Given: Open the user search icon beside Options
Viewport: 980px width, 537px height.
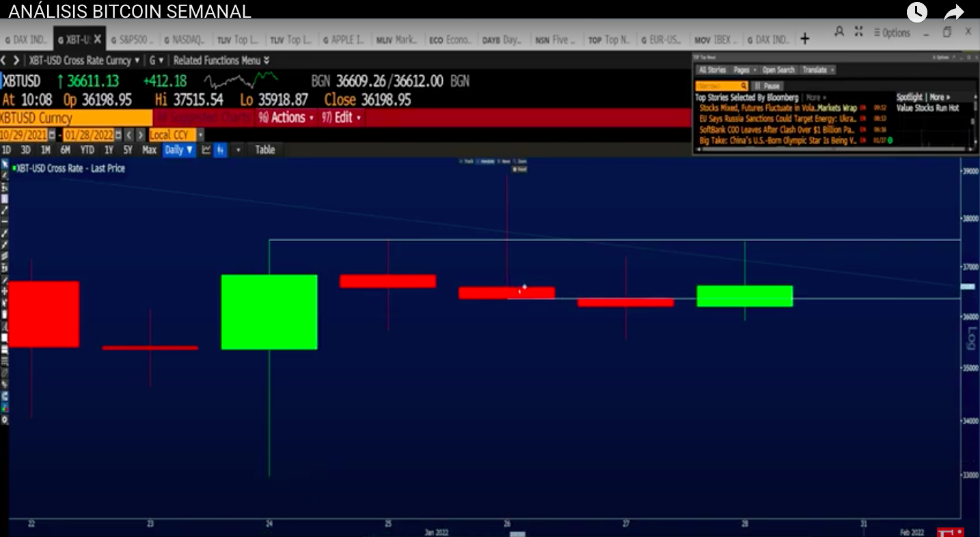Looking at the screenshot, I should point(839,31).
